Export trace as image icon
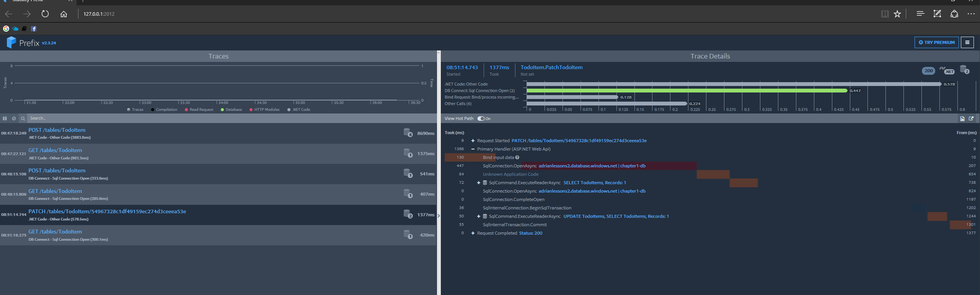 (962, 118)
